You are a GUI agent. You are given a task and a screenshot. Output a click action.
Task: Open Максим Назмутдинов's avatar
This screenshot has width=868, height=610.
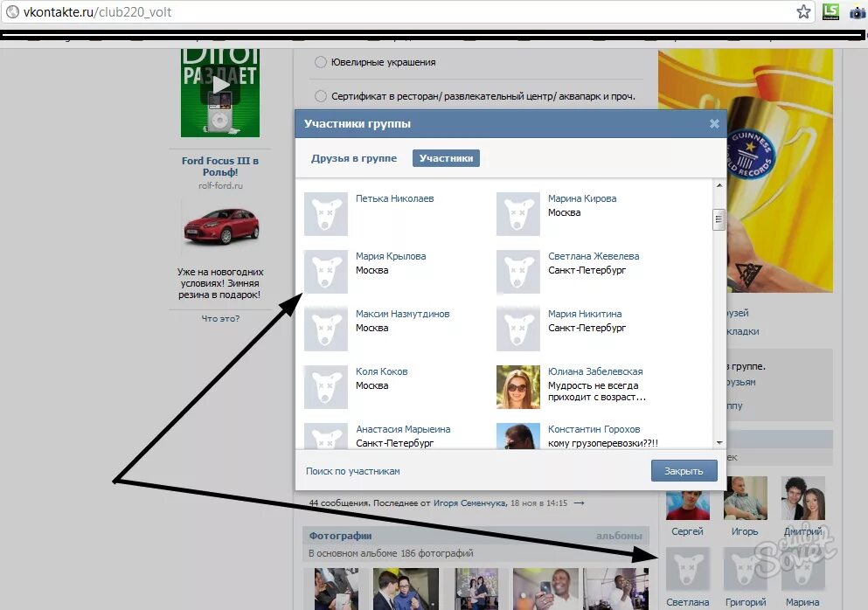coord(326,329)
